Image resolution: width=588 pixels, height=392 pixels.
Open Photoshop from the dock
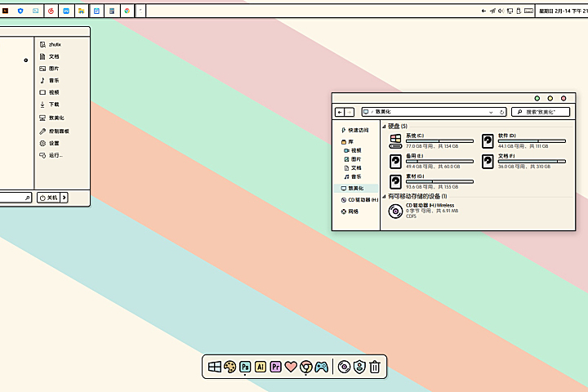click(x=244, y=367)
